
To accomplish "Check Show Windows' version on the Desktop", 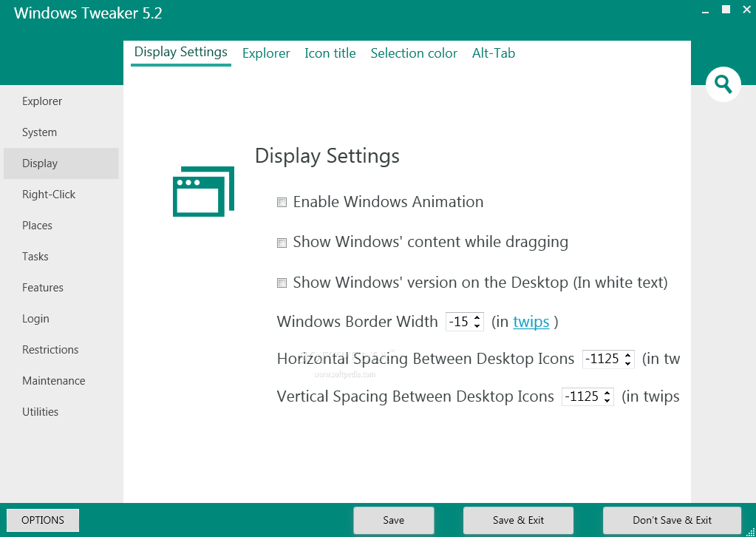I will pos(282,283).
